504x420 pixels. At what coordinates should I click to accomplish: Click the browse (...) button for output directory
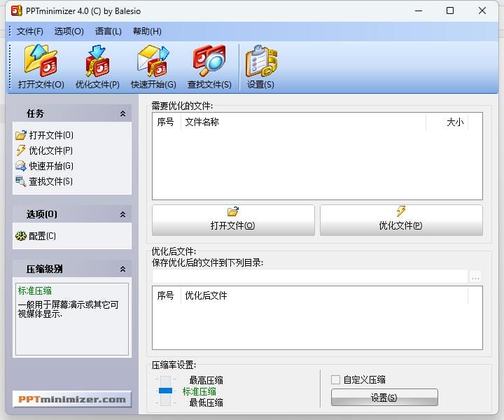point(476,276)
